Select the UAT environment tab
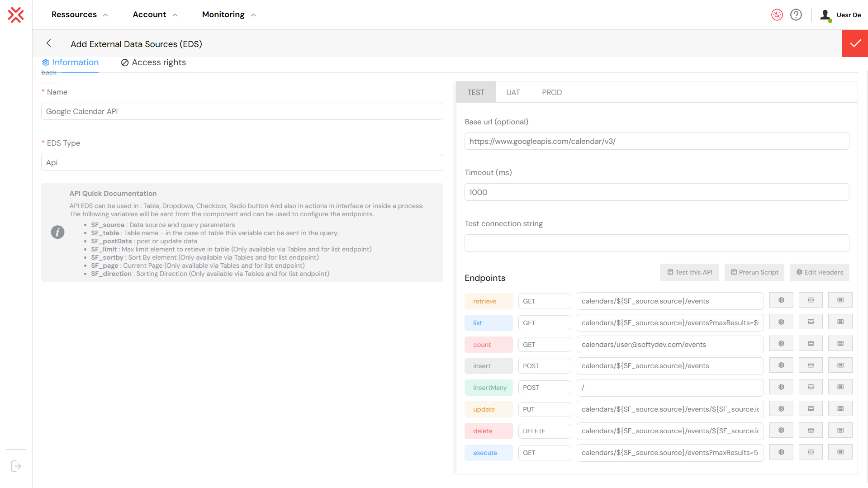This screenshot has width=868, height=488. click(513, 92)
